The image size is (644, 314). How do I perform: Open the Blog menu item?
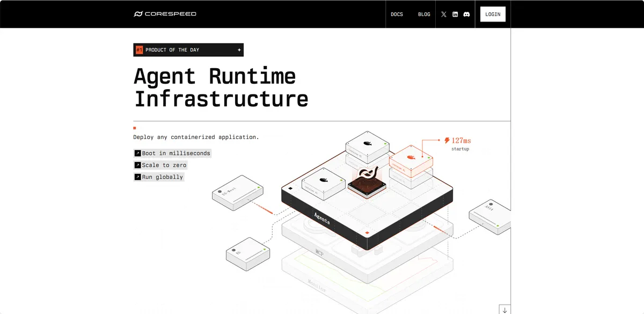[424, 14]
